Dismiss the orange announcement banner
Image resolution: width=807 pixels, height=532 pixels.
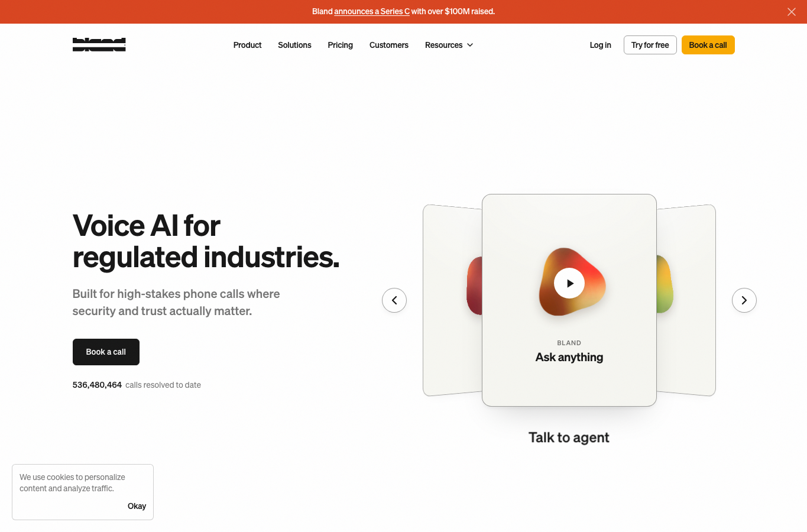pos(792,12)
